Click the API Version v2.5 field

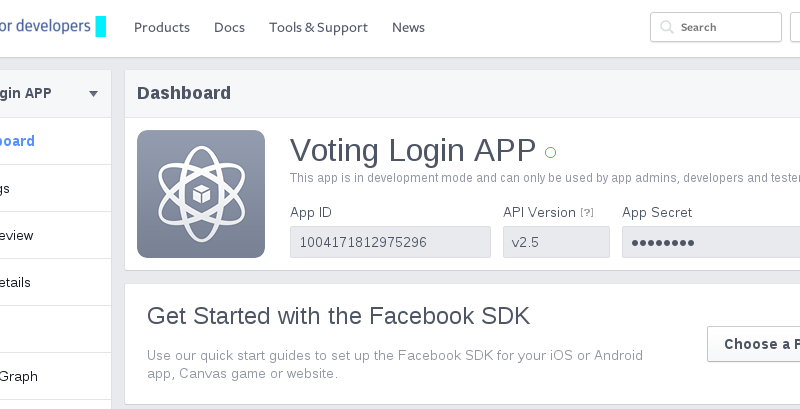point(556,242)
